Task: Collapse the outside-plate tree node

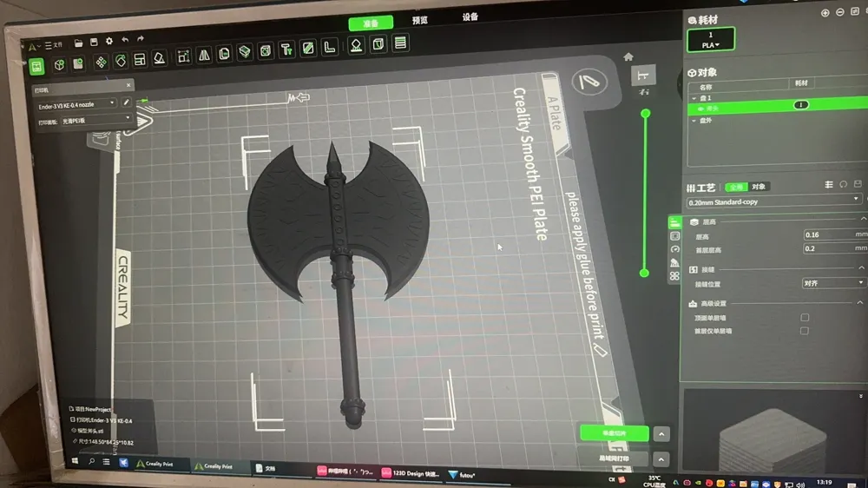Action: point(694,120)
